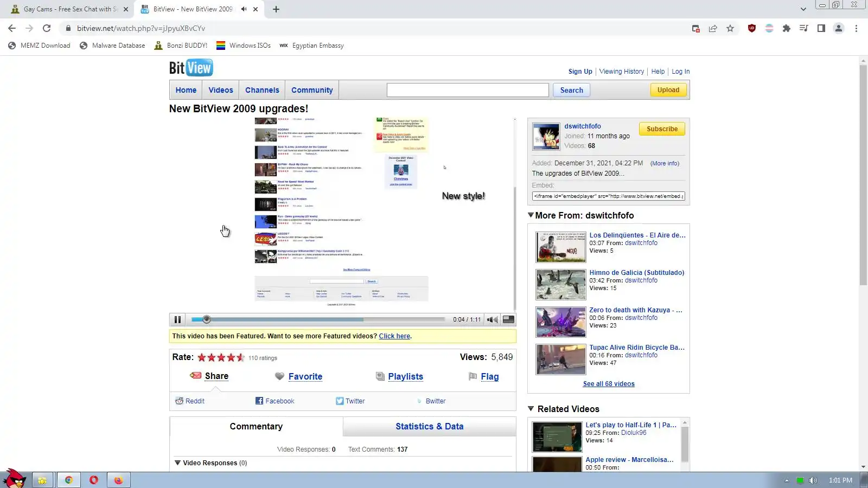This screenshot has width=868, height=488.
Task: Click the Subscribe button
Action: coord(662,129)
